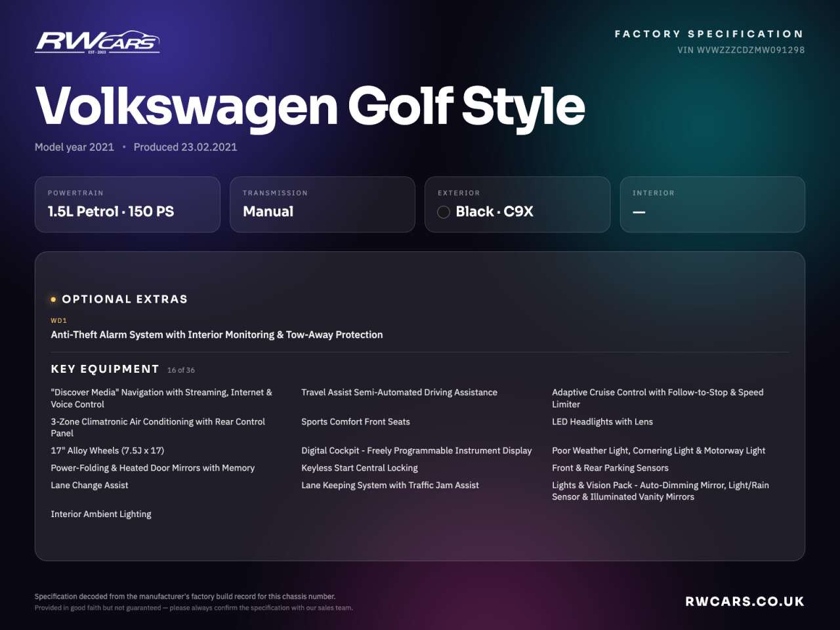Click the Interior card dash value
The width and height of the screenshot is (840, 630).
(639, 212)
